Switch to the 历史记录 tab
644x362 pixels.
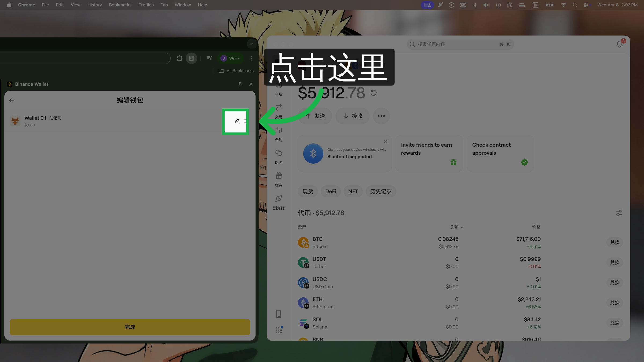(x=381, y=191)
